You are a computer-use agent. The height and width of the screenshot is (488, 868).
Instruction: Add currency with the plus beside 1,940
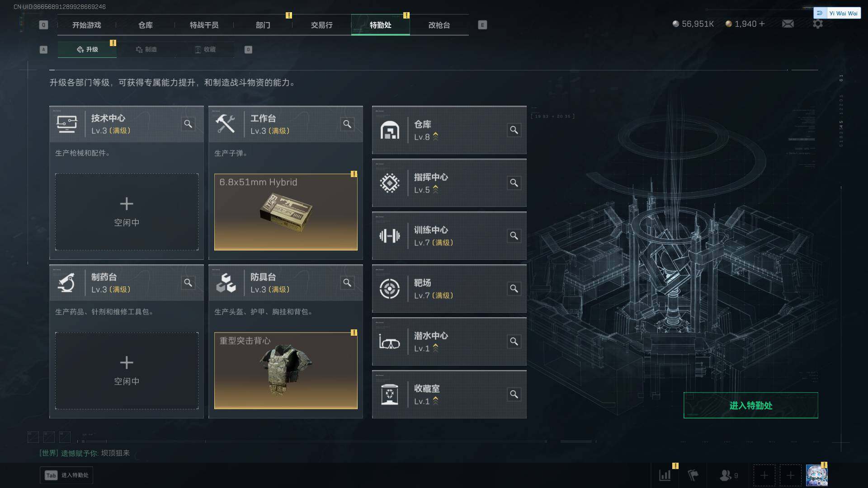click(x=762, y=23)
